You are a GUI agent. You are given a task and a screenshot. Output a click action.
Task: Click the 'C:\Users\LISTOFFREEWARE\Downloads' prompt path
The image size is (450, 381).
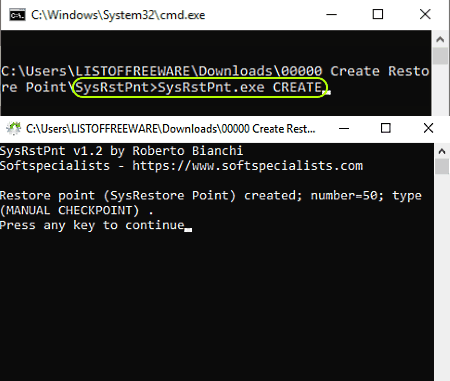(137, 71)
